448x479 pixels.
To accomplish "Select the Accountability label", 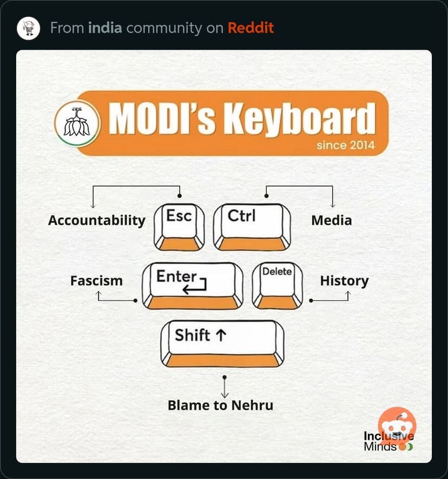I will (97, 221).
